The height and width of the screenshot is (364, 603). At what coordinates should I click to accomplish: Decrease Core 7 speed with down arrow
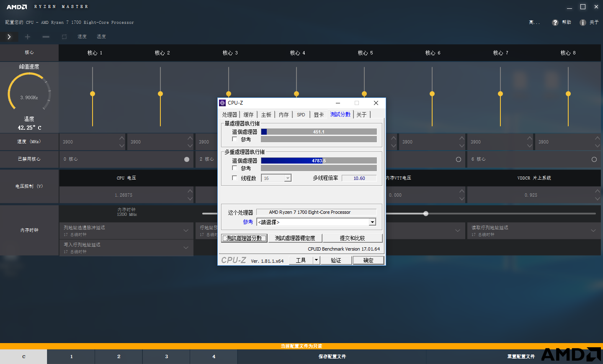coord(530,146)
